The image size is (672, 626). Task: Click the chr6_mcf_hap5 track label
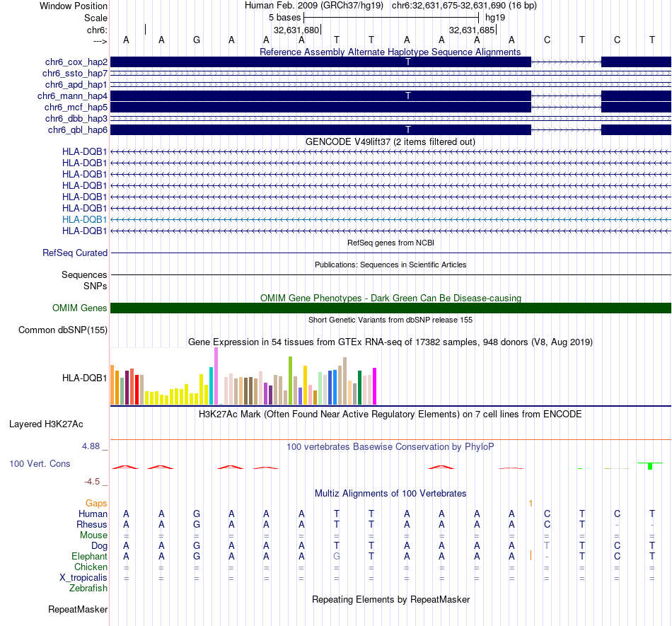76,107
